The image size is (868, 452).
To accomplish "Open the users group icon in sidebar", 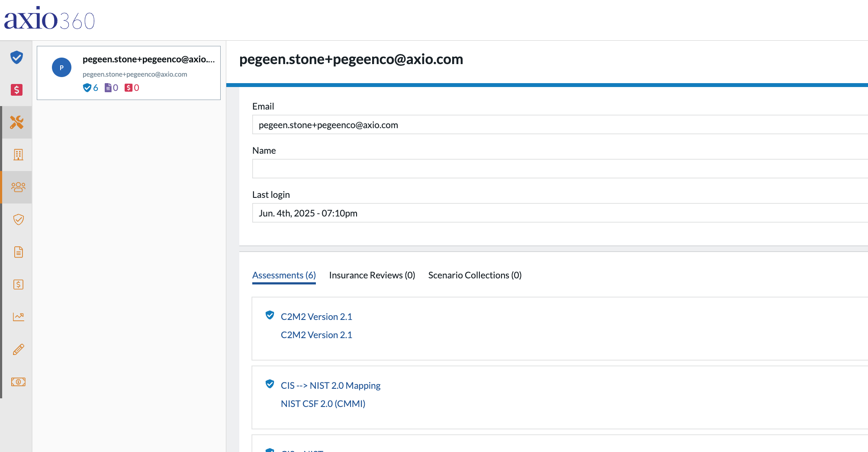I will pyautogui.click(x=18, y=187).
